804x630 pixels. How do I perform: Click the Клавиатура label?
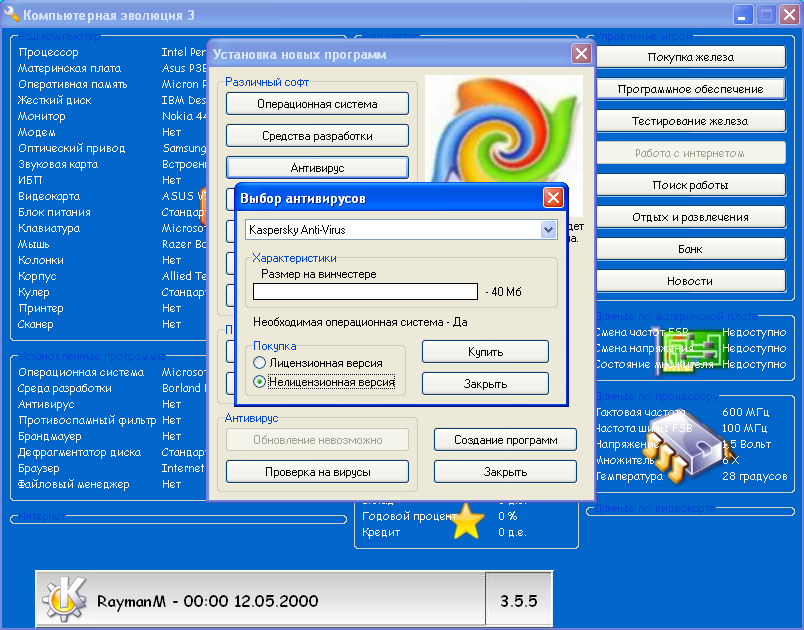click(x=49, y=228)
